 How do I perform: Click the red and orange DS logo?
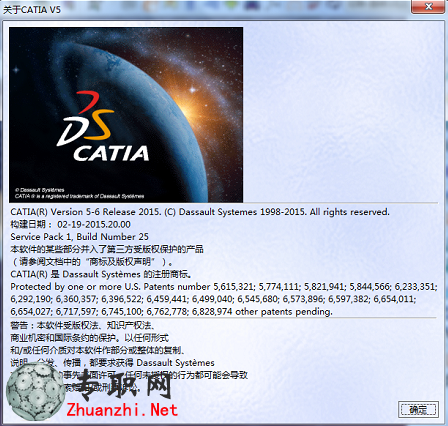coord(85,119)
